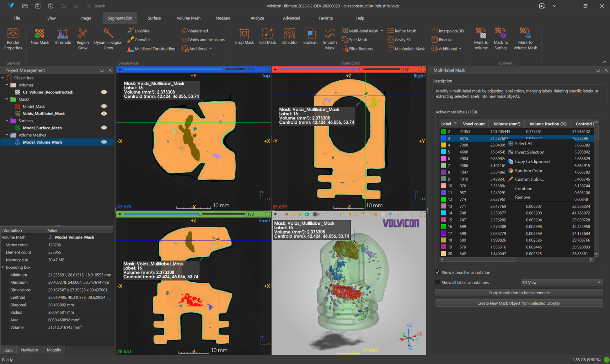Activate Dynamic Region Grow

click(x=108, y=39)
